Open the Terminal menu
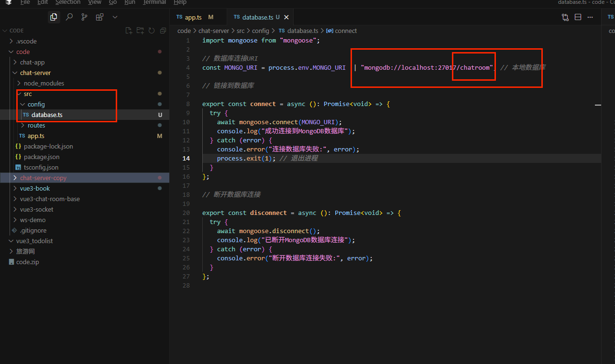 tap(154, 2)
